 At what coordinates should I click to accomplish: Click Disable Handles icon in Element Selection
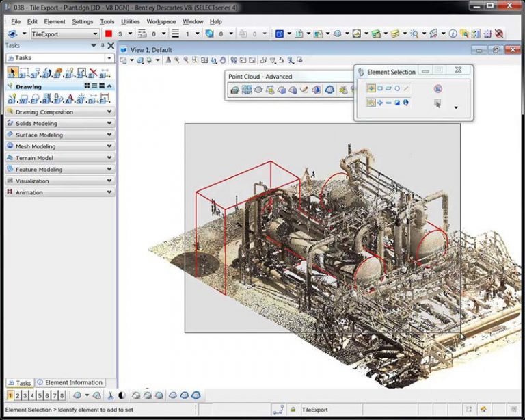(x=438, y=88)
